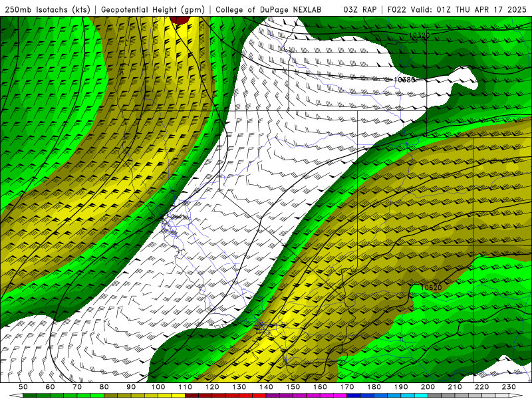Click the 100 value on the color scale
Viewport: 532px width, 399px height.
pos(158,387)
